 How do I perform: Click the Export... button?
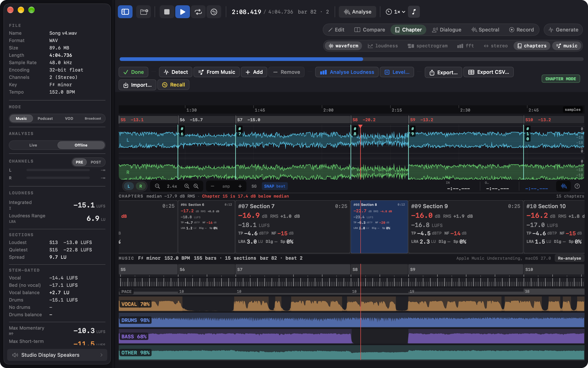point(444,72)
